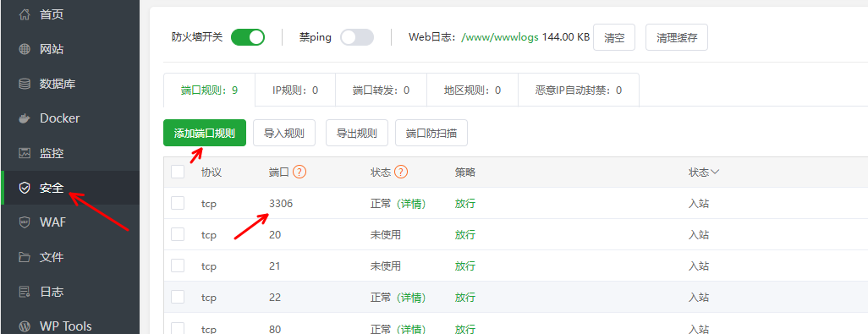Click the question mark icon next to 端口
The height and width of the screenshot is (334, 868).
point(299,172)
